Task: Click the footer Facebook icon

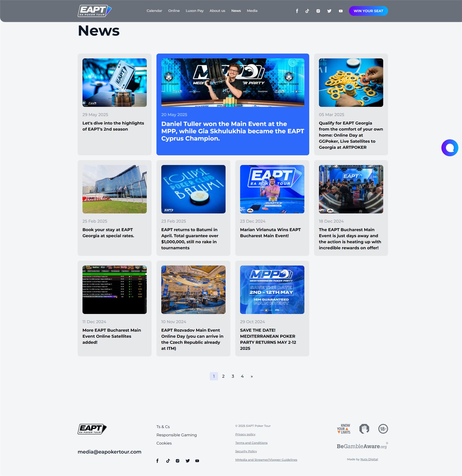Action: pyautogui.click(x=157, y=461)
